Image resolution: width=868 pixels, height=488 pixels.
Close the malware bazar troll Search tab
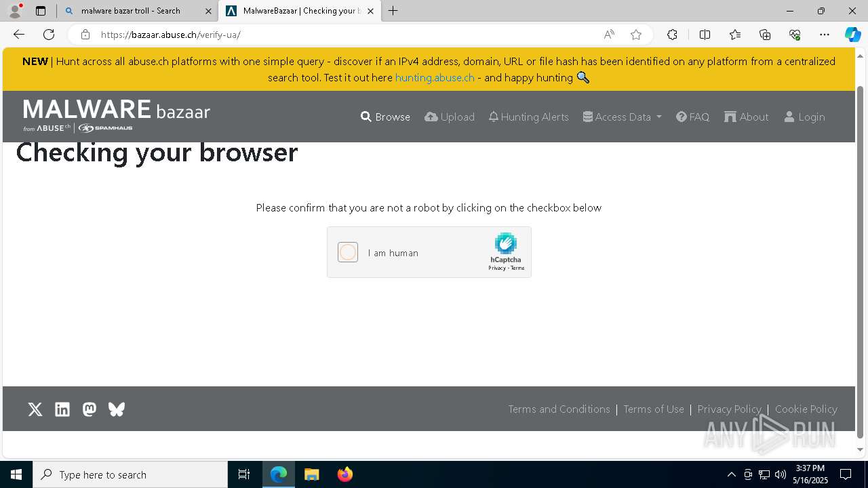tap(208, 11)
